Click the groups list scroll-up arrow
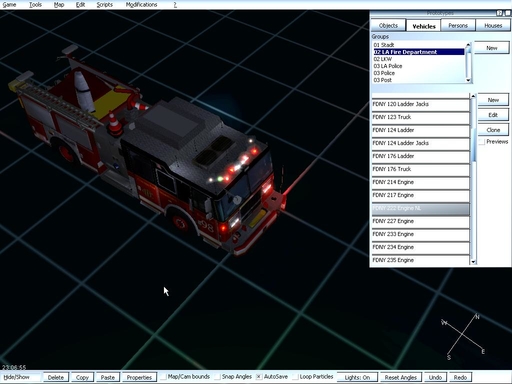The width and height of the screenshot is (512, 384). pyautogui.click(x=468, y=45)
